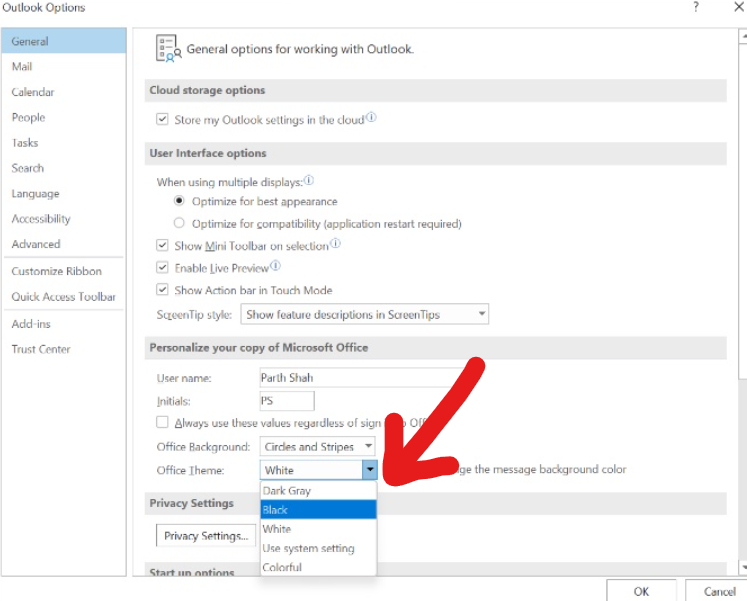Open info tip beside Mini Toolbar option
747x601 pixels.
pos(335,243)
